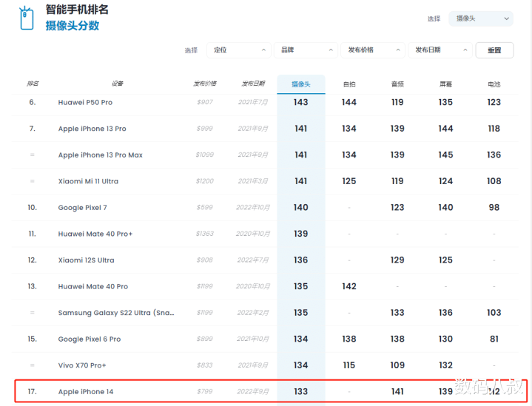Click selfie score 125 for Xiaomi Mi 11 Ultra

349,181
